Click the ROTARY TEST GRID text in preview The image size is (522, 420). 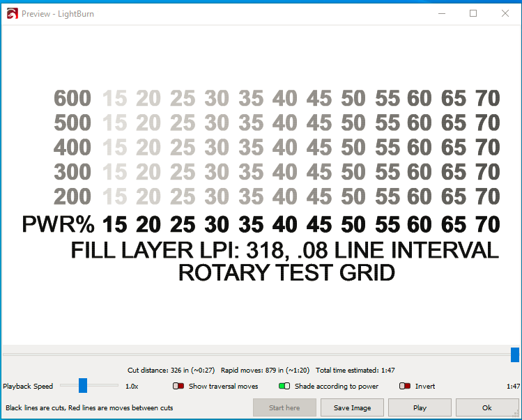point(286,273)
